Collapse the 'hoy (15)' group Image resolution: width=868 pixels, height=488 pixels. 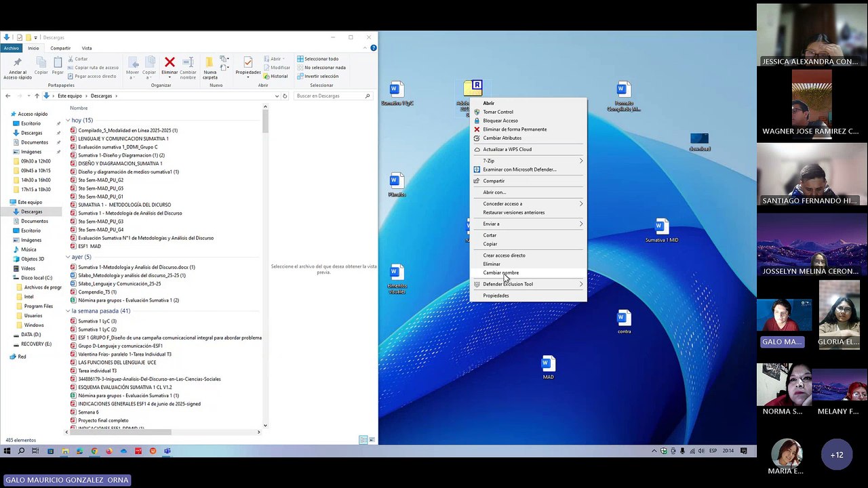pos(68,121)
